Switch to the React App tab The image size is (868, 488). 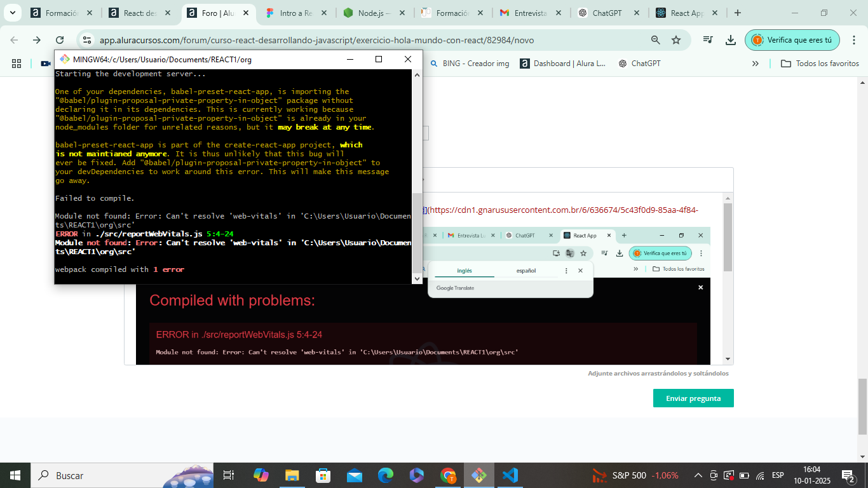pyautogui.click(x=687, y=13)
